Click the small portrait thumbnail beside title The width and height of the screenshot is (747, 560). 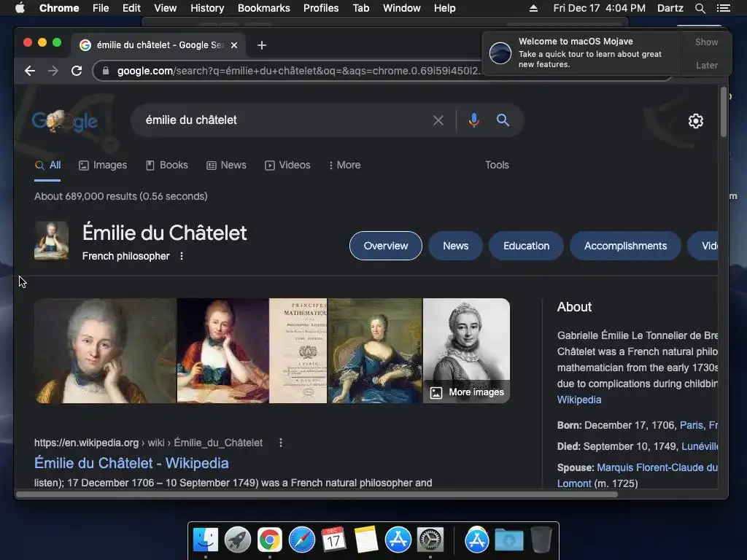[52, 241]
